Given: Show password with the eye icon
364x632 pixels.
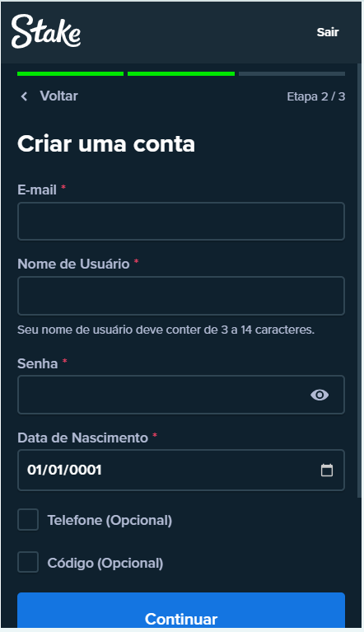Looking at the screenshot, I should pyautogui.click(x=320, y=395).
